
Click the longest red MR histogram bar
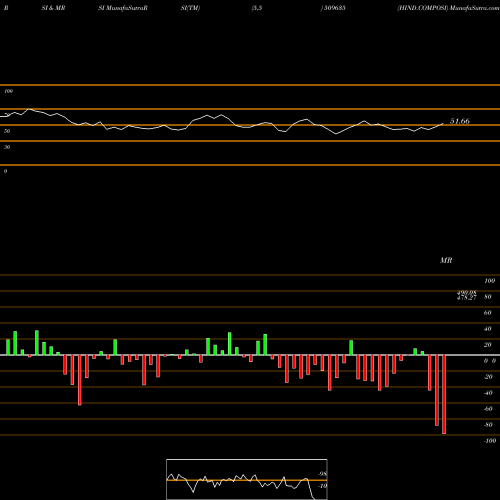444,394
